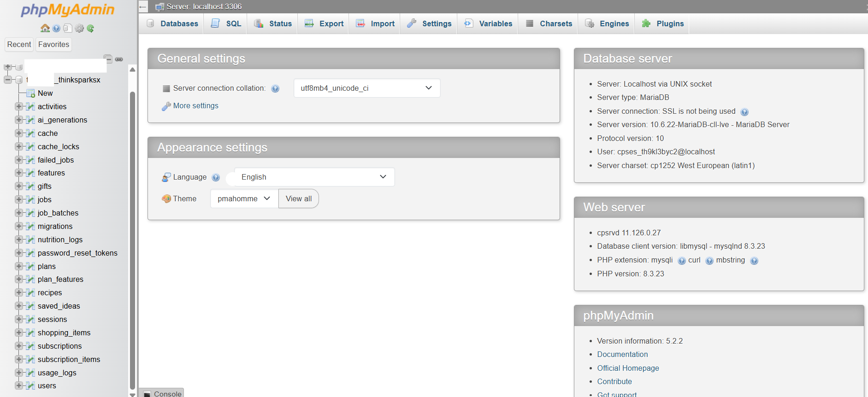Open the Server connection collation dropdown
868x397 pixels.
367,88
